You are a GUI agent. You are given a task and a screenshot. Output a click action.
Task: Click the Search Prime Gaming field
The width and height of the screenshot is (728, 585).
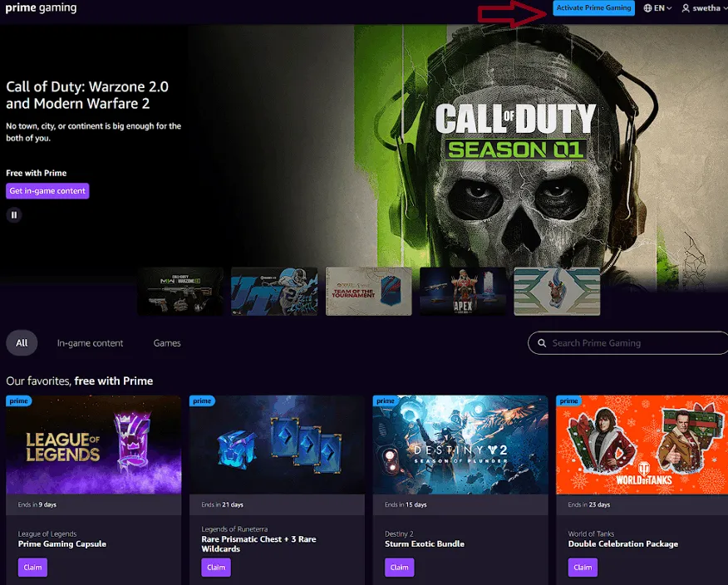tap(632, 343)
